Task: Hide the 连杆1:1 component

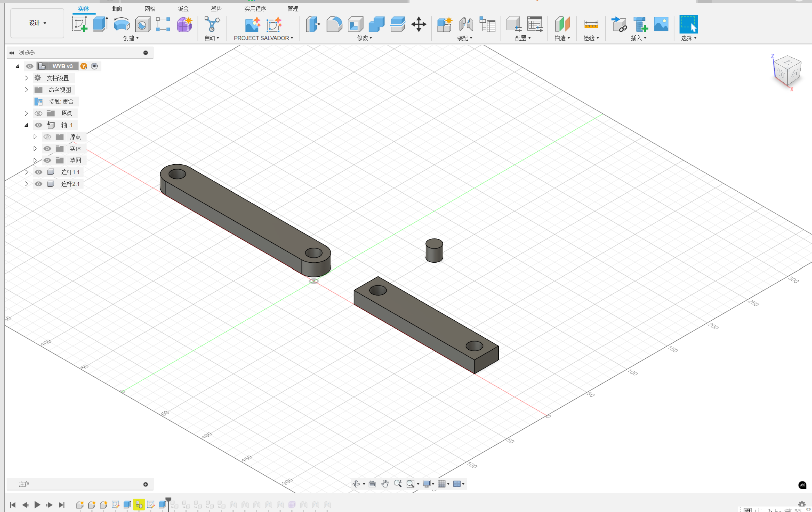Action: tap(38, 172)
